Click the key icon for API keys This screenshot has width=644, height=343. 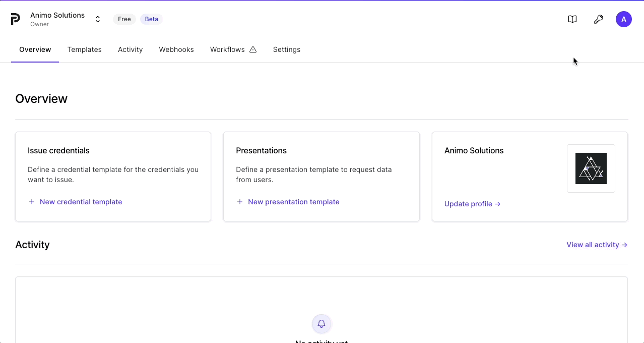pyautogui.click(x=598, y=19)
